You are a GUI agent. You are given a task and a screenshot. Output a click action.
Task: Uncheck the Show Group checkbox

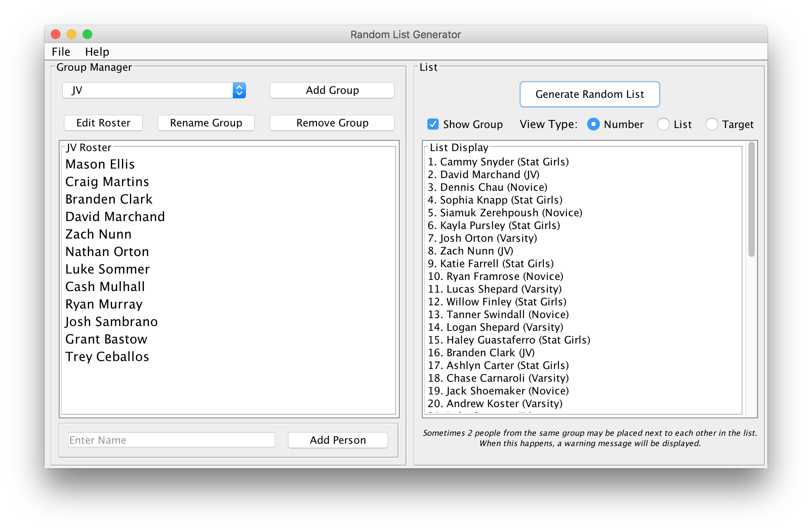pos(433,124)
